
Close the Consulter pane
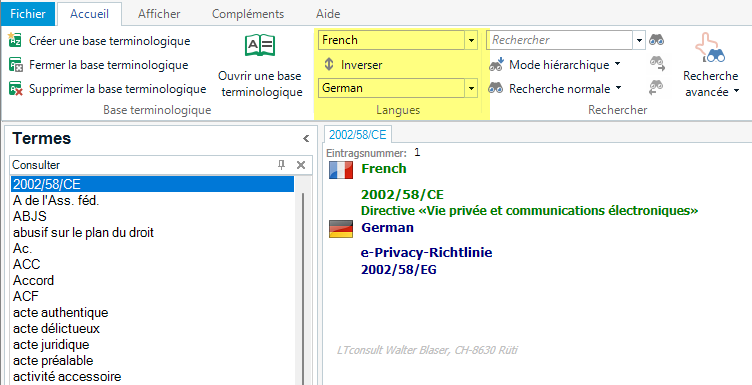[x=301, y=165]
